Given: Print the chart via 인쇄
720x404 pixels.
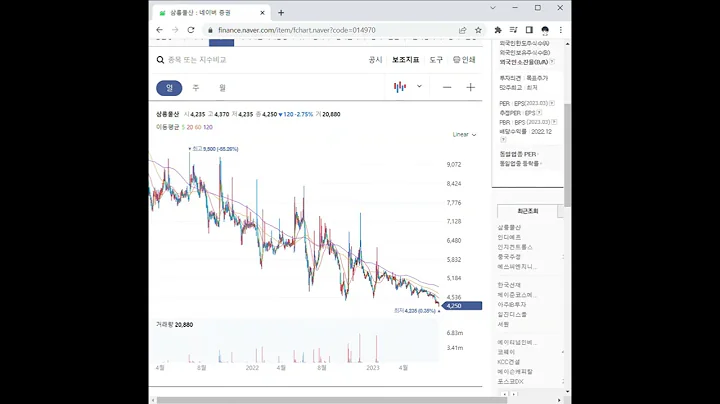Looking at the screenshot, I should (464, 60).
